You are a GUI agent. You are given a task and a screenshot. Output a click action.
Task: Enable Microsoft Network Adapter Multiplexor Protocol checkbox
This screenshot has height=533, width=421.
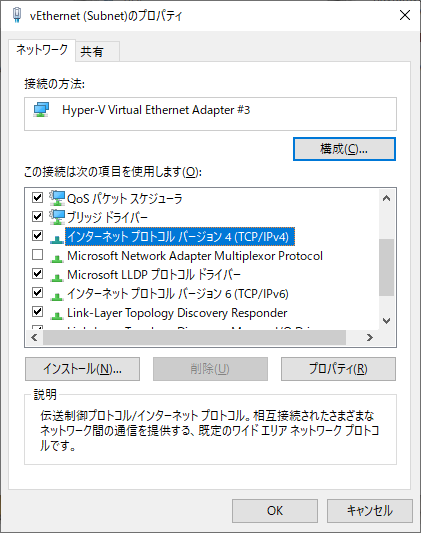(37, 255)
